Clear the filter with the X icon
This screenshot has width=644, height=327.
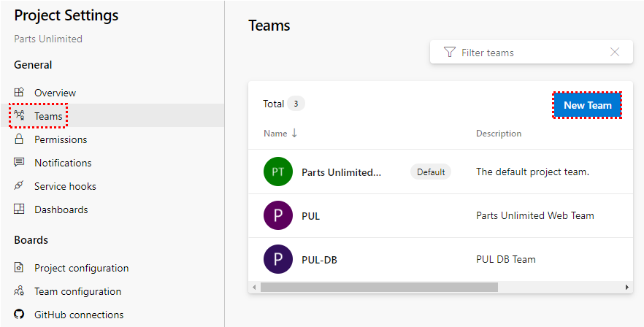[615, 52]
